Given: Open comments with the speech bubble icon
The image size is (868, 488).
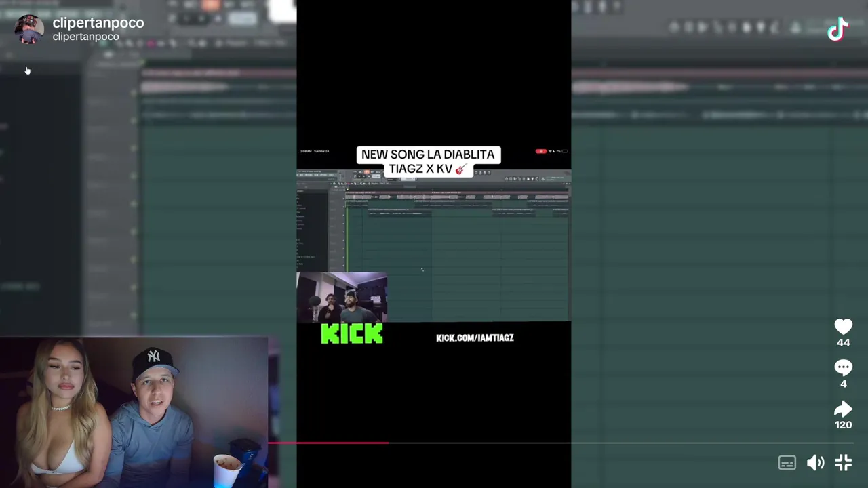Looking at the screenshot, I should coord(843,367).
